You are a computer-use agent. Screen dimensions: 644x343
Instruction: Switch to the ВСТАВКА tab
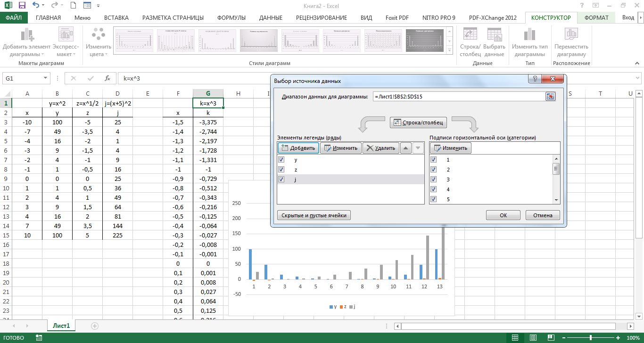point(116,18)
